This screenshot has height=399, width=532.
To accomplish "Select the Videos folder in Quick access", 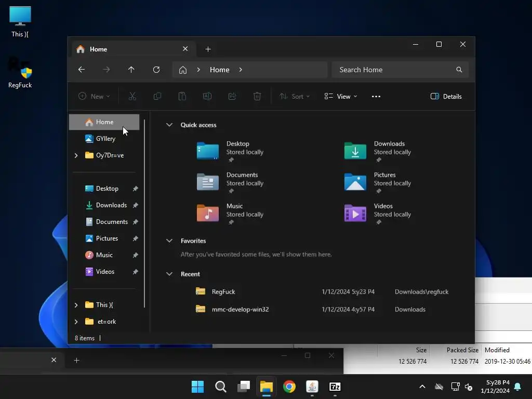I will (x=378, y=214).
